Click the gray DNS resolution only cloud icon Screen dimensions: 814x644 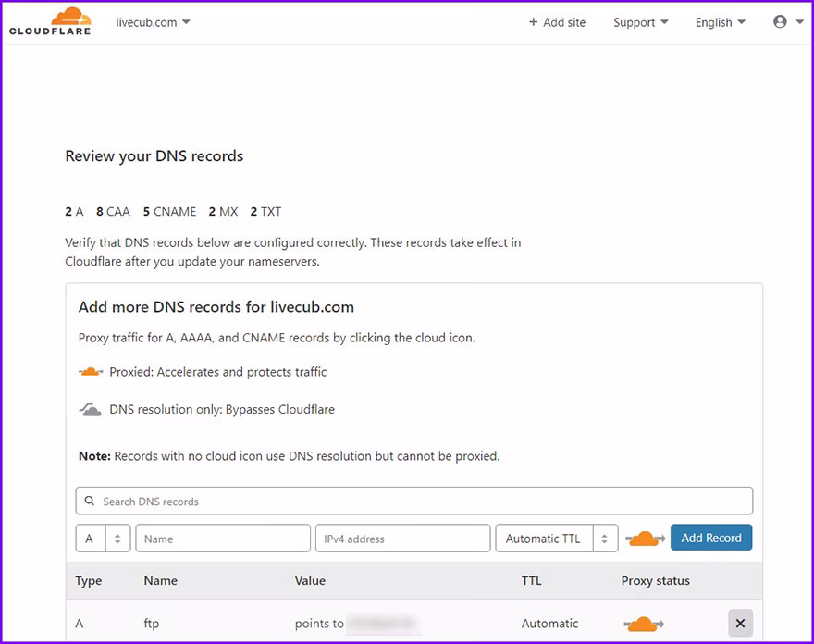pyautogui.click(x=91, y=409)
